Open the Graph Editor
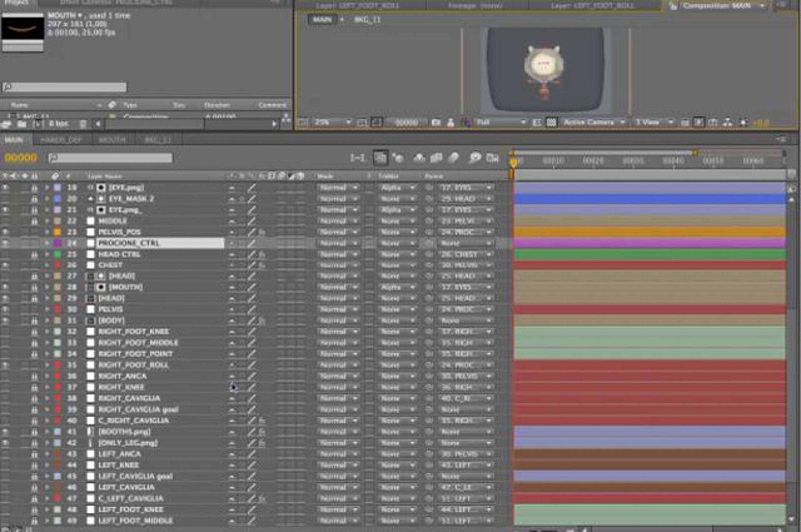801x532 pixels. (x=492, y=158)
